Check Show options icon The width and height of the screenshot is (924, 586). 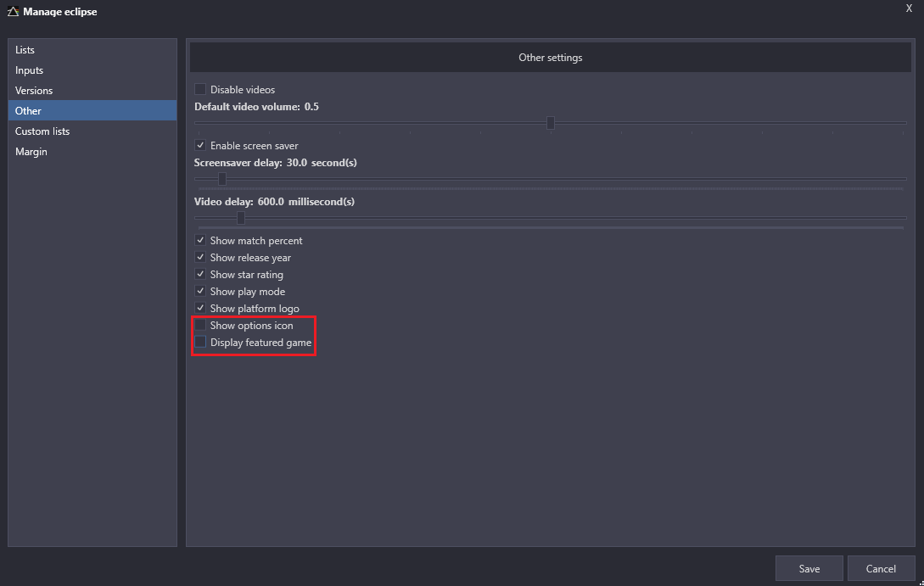tap(200, 325)
